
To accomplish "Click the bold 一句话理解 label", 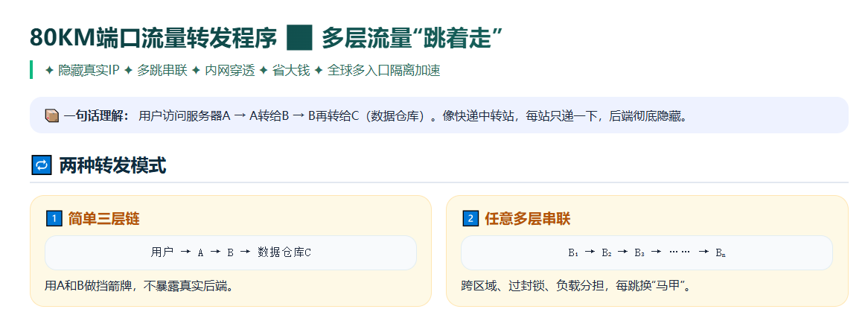I will [x=96, y=115].
